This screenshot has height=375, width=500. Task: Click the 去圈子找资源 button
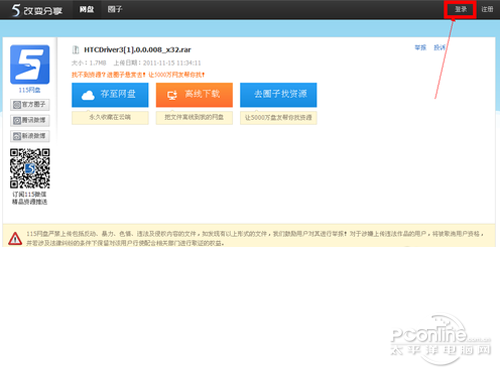pos(278,95)
